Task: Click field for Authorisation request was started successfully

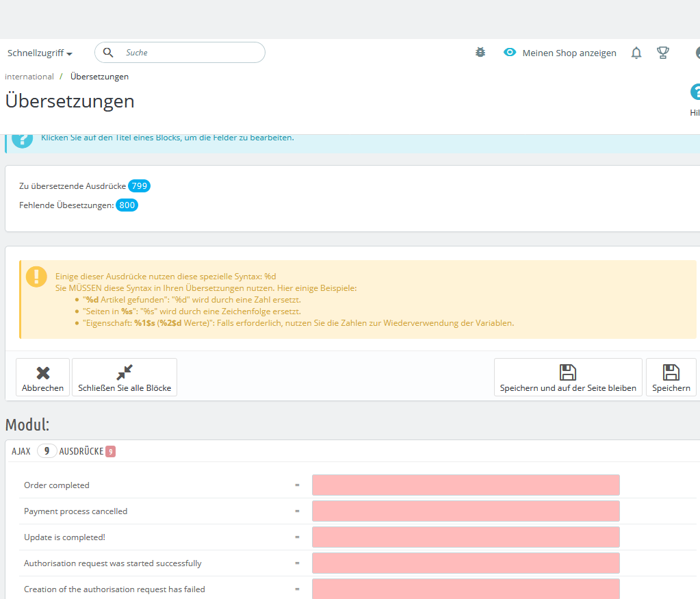Action: pos(465,563)
